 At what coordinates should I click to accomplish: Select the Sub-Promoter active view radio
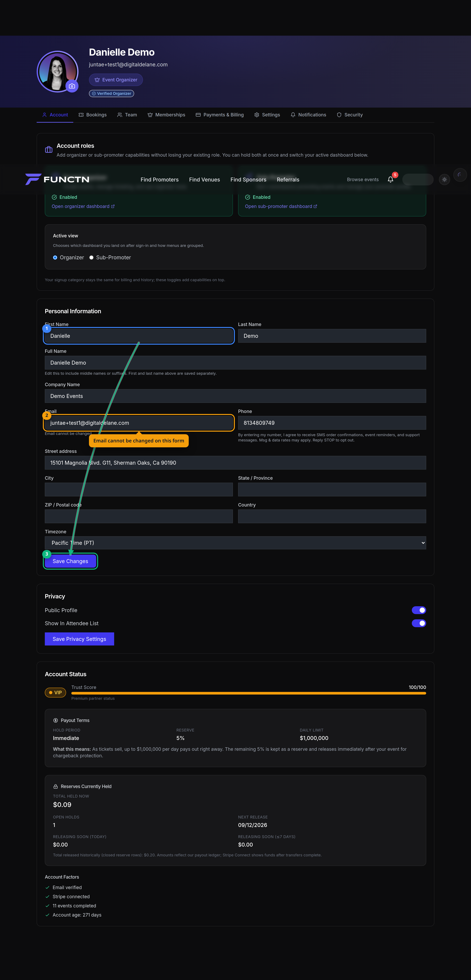point(91,258)
